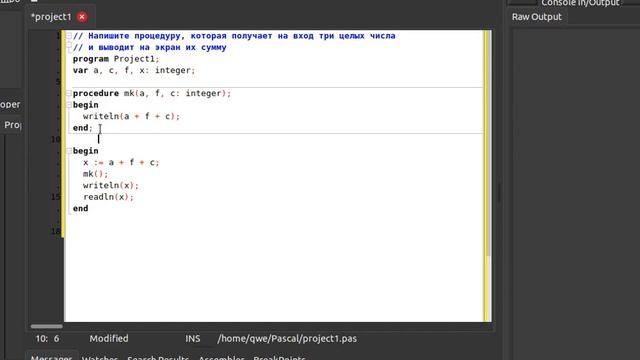Click the 'mk();' procedure call line

[x=96, y=174]
